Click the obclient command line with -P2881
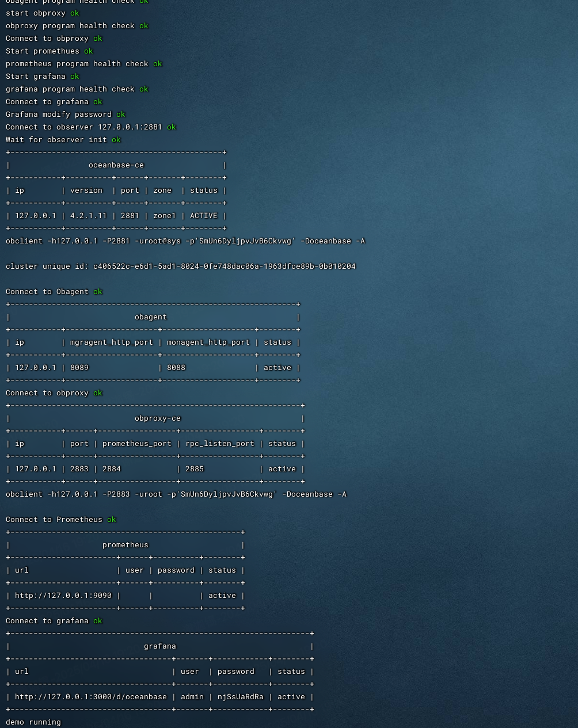578x728 pixels. [x=185, y=241]
